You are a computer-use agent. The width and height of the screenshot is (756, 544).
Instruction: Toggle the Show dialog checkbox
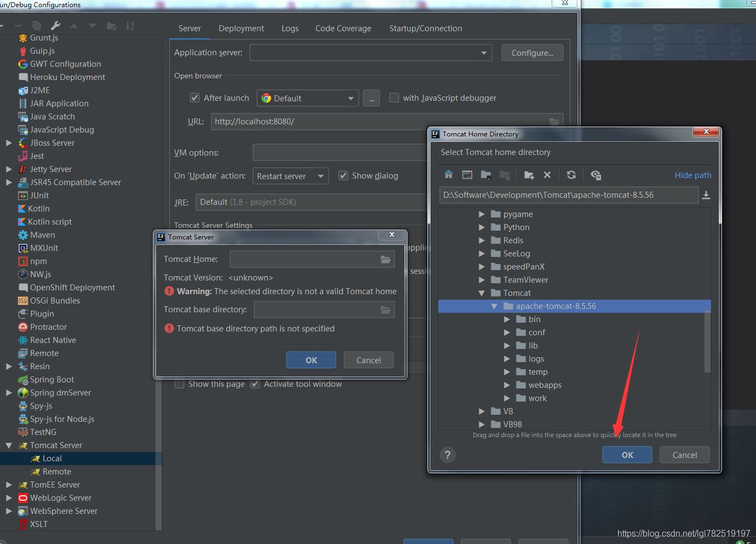[x=343, y=176]
